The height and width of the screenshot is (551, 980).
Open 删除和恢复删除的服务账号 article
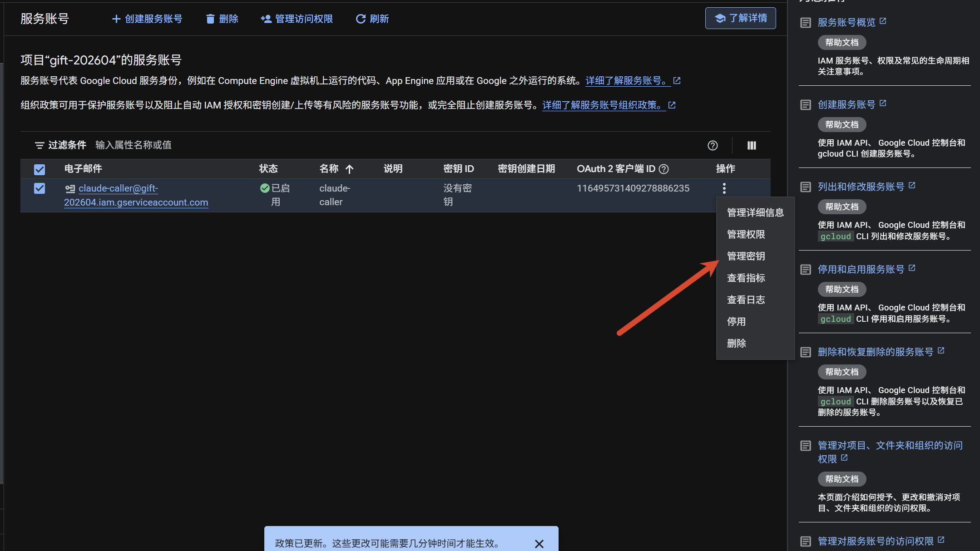876,352
